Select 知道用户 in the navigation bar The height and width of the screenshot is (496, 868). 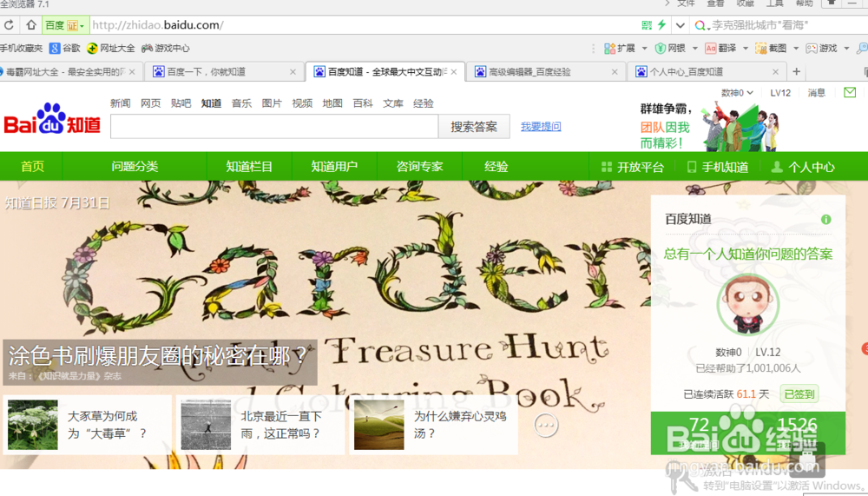334,166
